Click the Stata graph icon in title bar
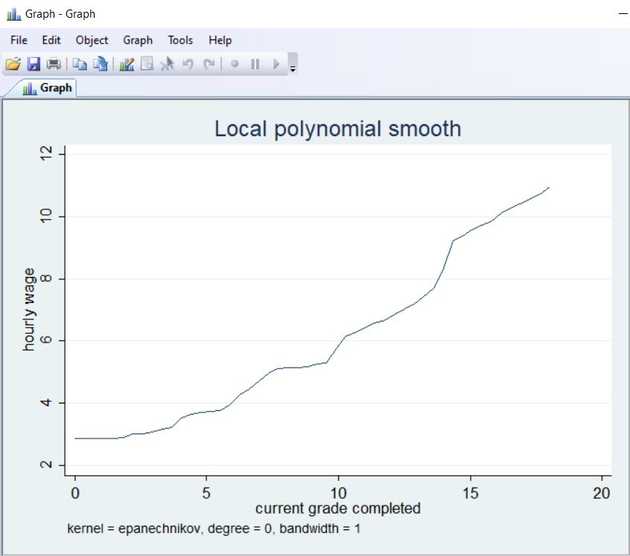This screenshot has width=630, height=556. pyautogui.click(x=13, y=14)
